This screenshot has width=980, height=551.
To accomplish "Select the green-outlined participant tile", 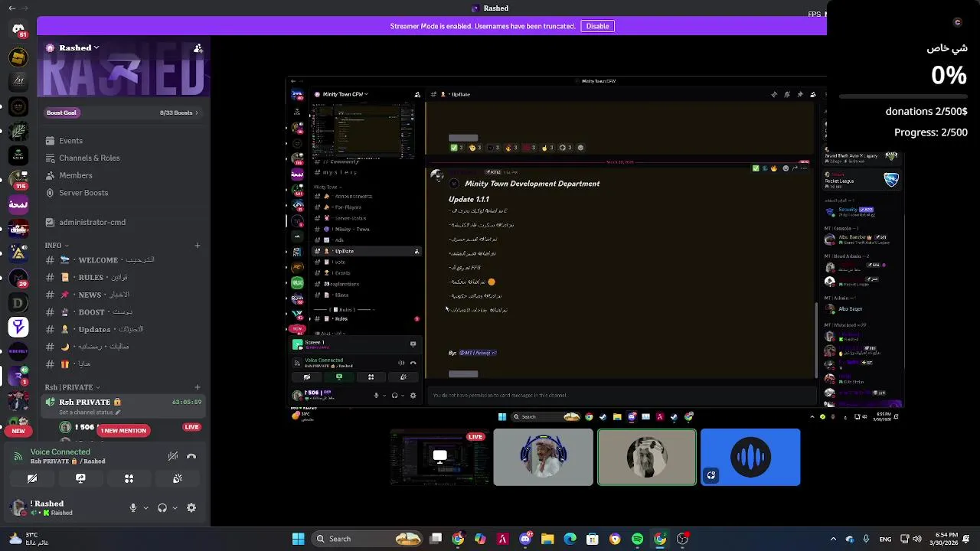I will [647, 457].
